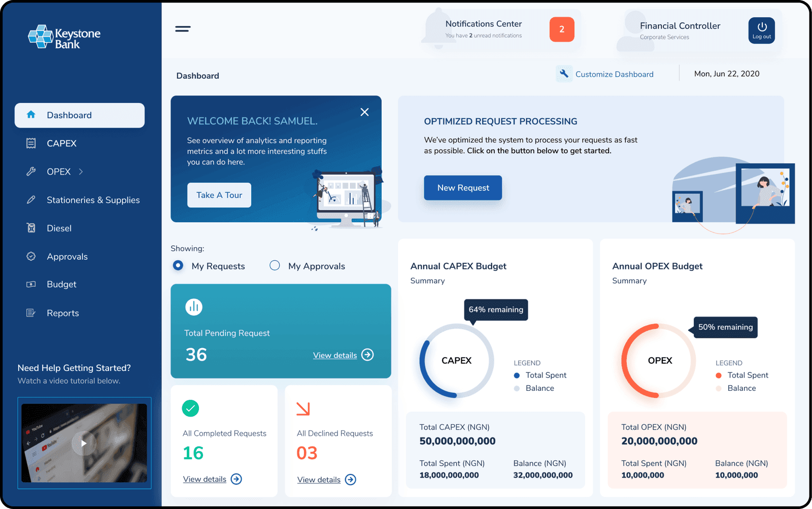Screen dimensions: 812x509
Task: Click the Annual OPEX Budget heading
Action: tap(657, 266)
